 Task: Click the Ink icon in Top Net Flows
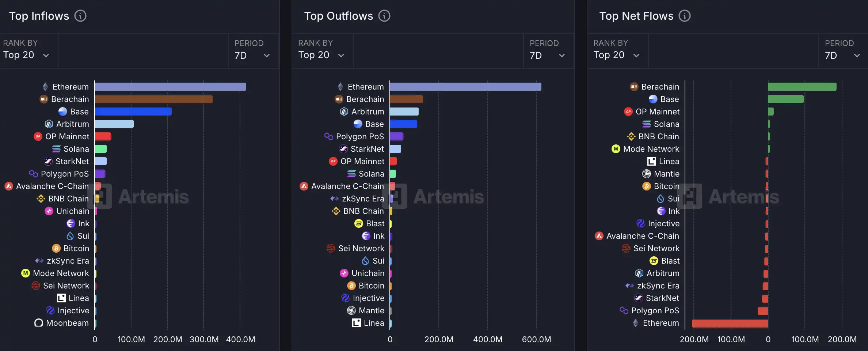661,211
